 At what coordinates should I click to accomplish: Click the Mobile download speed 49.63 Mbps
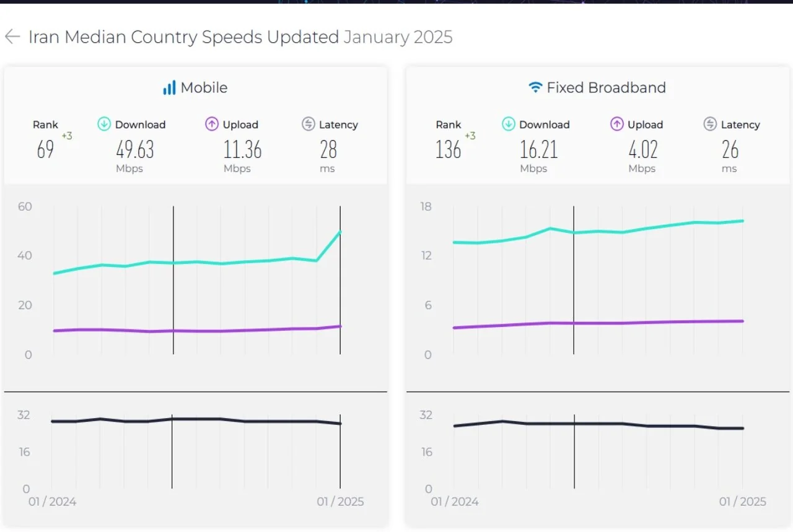pos(134,150)
